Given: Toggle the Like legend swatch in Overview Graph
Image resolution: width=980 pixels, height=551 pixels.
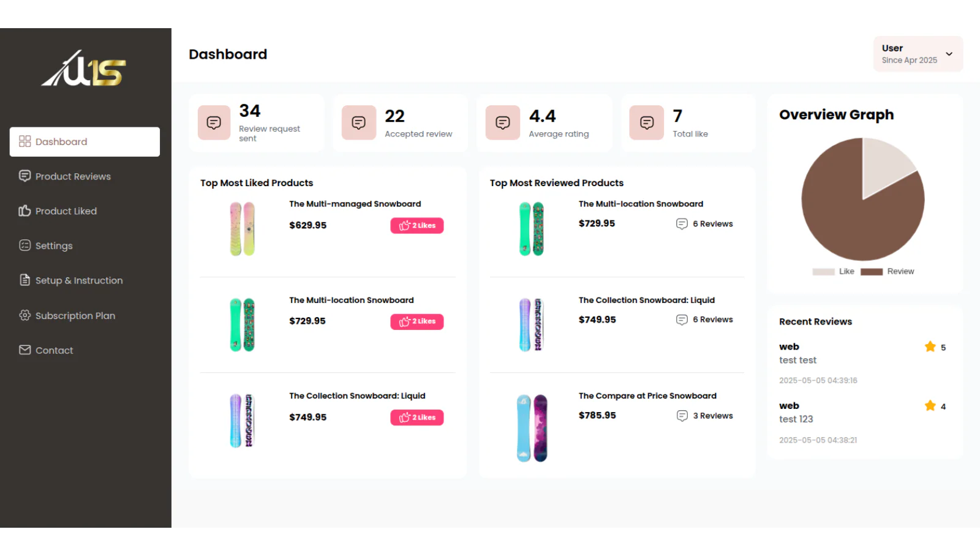Looking at the screenshot, I should pos(823,272).
